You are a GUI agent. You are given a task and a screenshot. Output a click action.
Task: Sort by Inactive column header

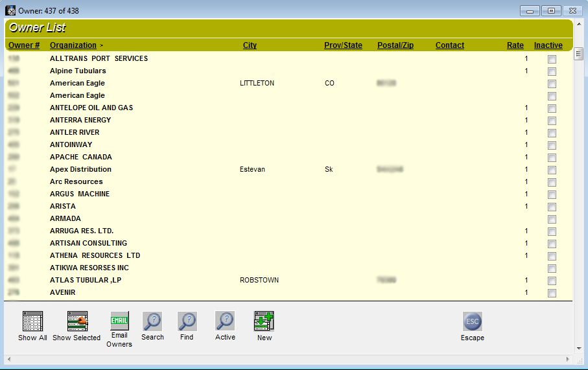point(548,45)
